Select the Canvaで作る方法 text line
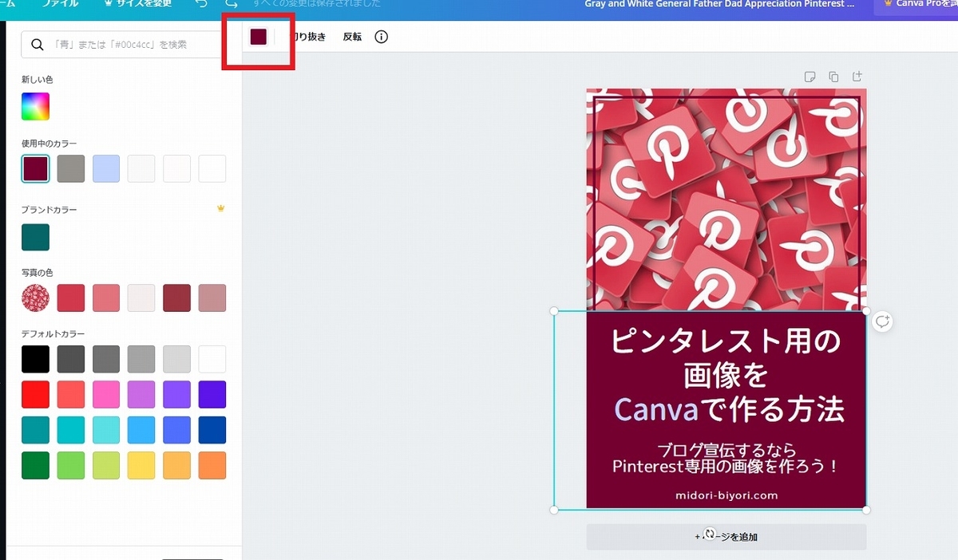This screenshot has width=958, height=560. (x=729, y=410)
